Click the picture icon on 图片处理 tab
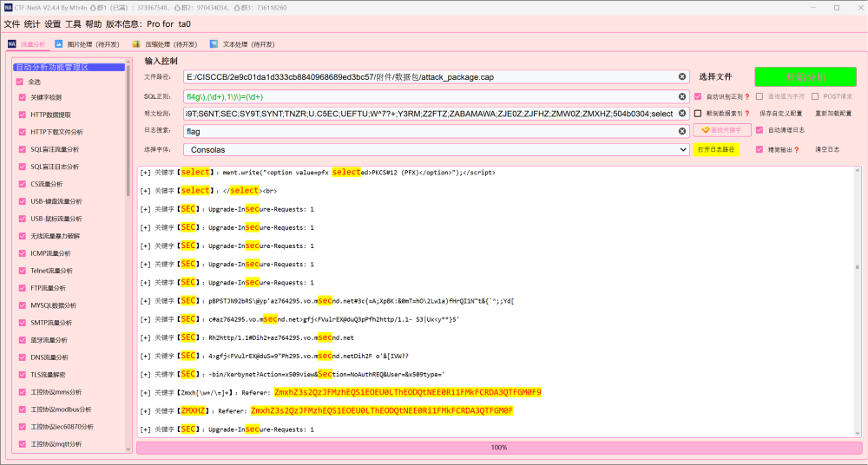Viewport: 868px width, 465px height. 59,43
